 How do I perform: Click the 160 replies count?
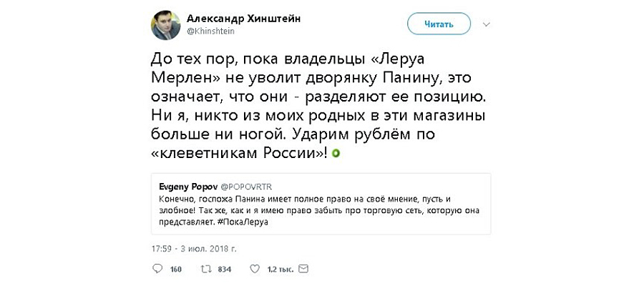pos(175,270)
